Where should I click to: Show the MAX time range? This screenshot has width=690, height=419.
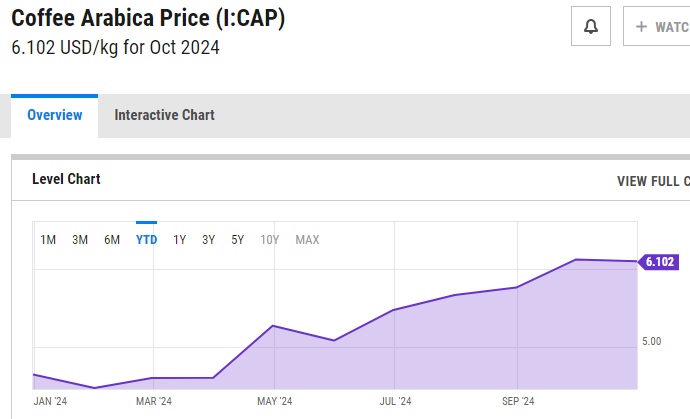coord(307,240)
